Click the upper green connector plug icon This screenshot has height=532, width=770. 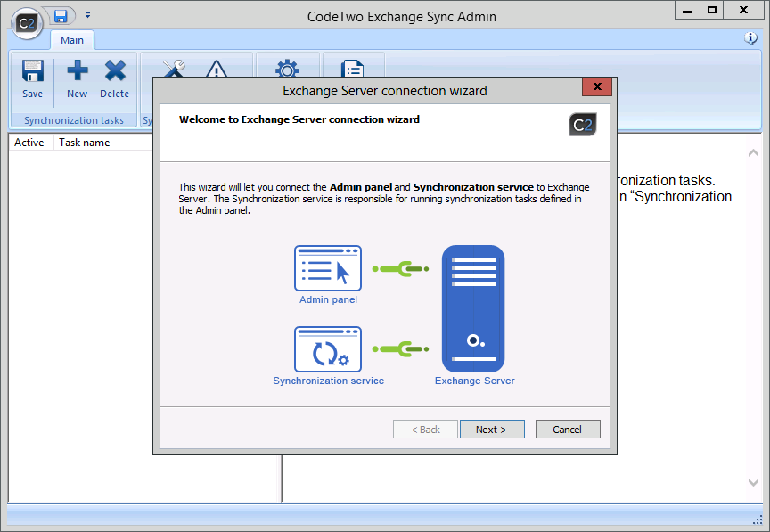click(x=401, y=269)
